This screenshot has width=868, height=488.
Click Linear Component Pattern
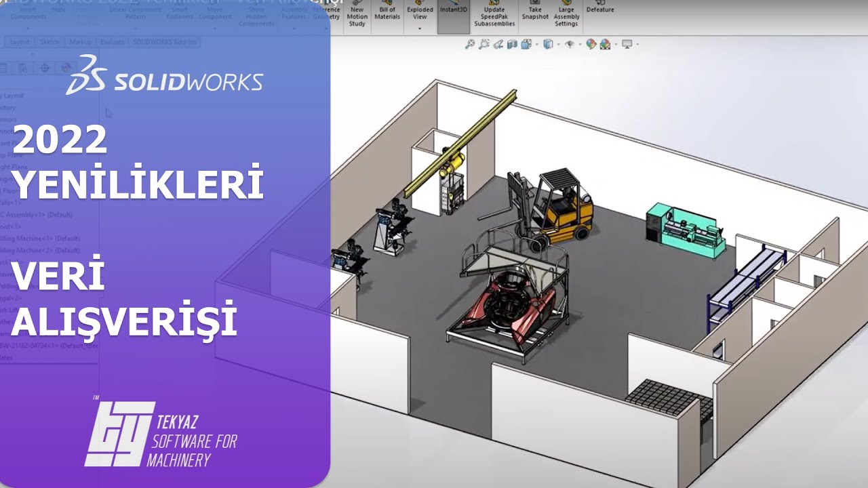coord(136,12)
